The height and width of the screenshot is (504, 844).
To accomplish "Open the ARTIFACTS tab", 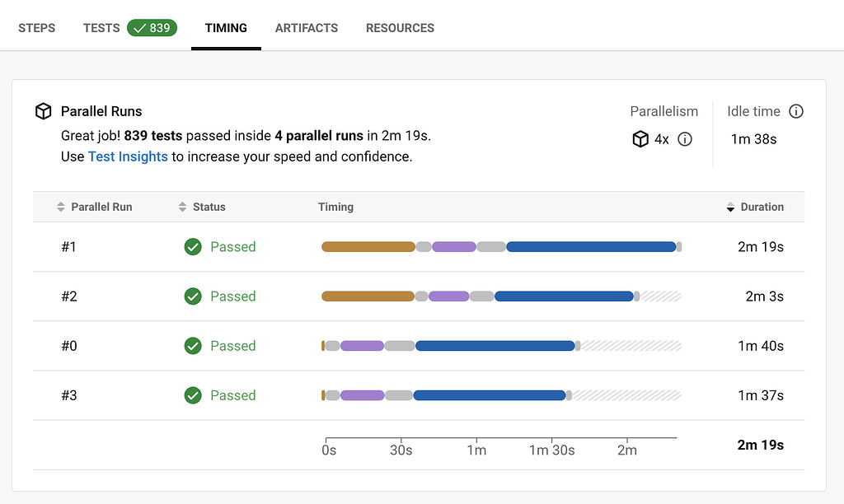I will (x=307, y=28).
